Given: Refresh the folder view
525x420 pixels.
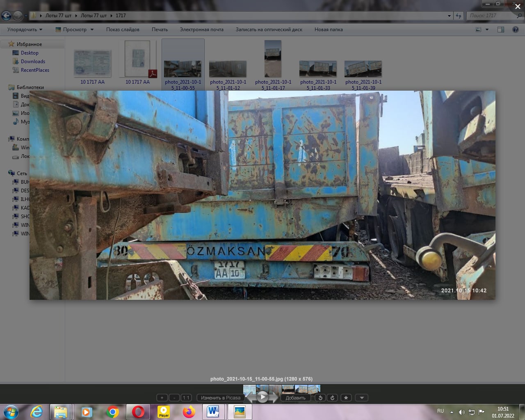Looking at the screenshot, I should click(x=459, y=16).
